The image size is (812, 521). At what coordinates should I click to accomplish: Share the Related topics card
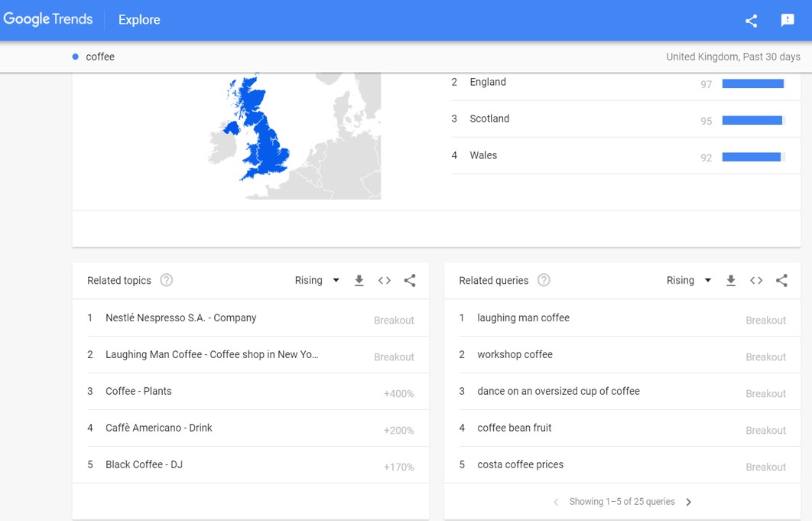410,281
